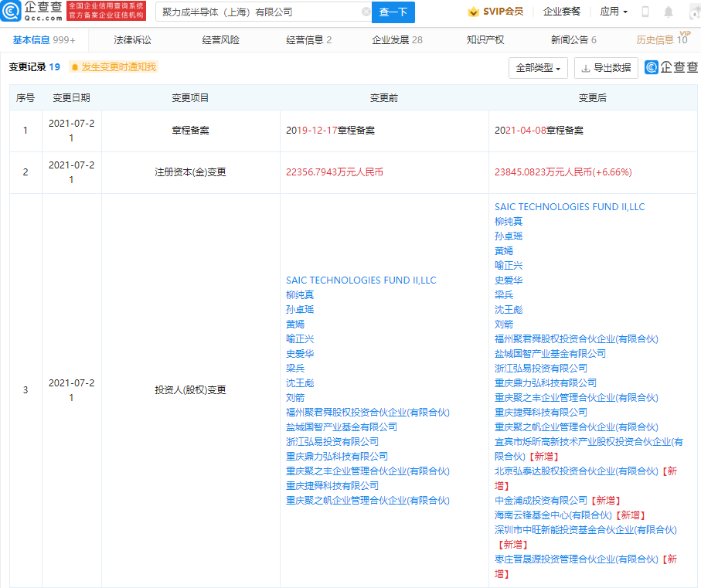The width and height of the screenshot is (701, 588).
Task: Focus the company name search field
Action: coord(259,12)
